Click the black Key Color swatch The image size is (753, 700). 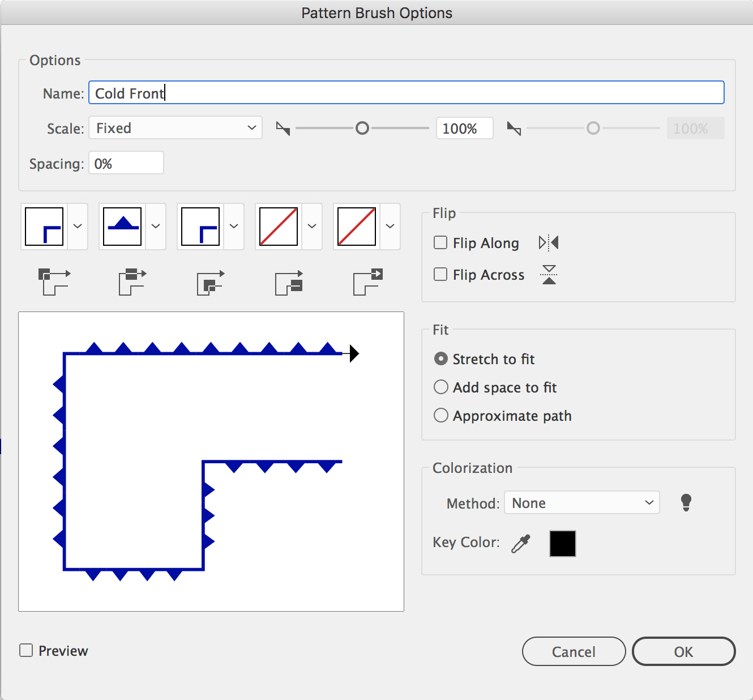click(x=563, y=544)
